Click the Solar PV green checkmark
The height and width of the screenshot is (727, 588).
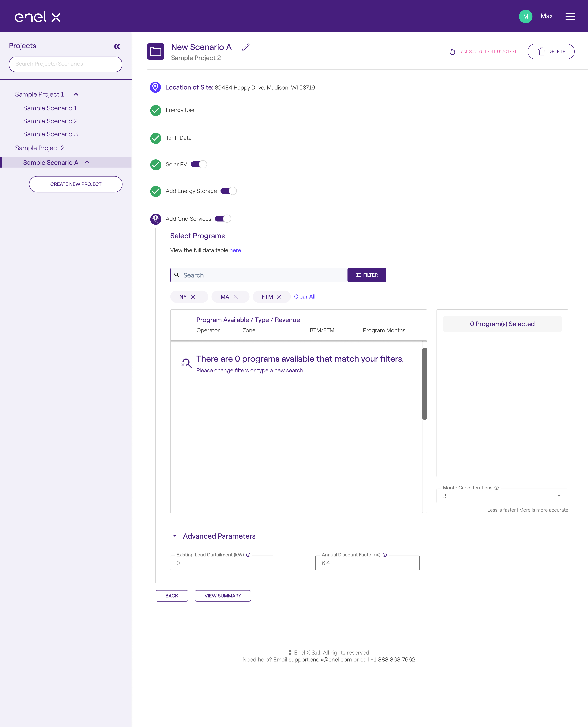tap(156, 165)
